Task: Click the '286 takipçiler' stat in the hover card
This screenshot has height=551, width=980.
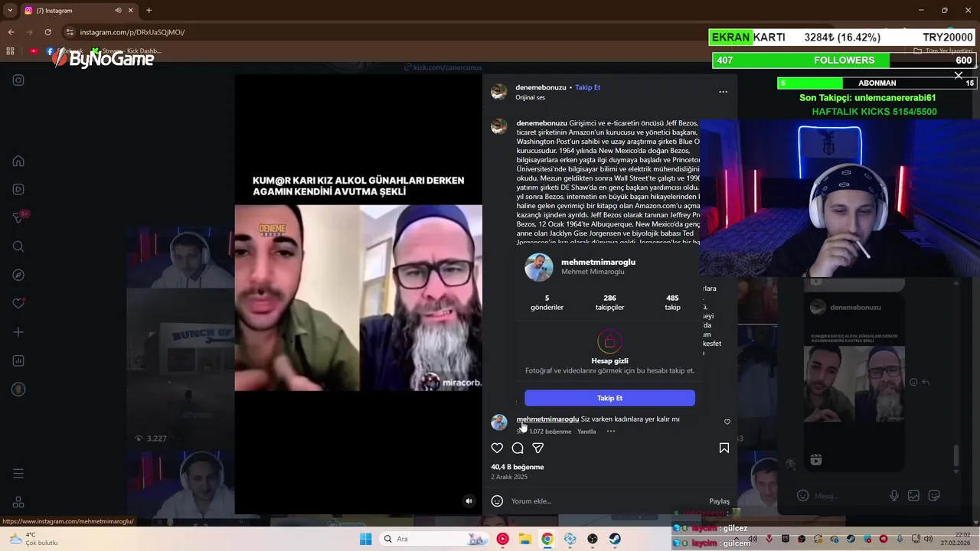Action: (x=609, y=302)
